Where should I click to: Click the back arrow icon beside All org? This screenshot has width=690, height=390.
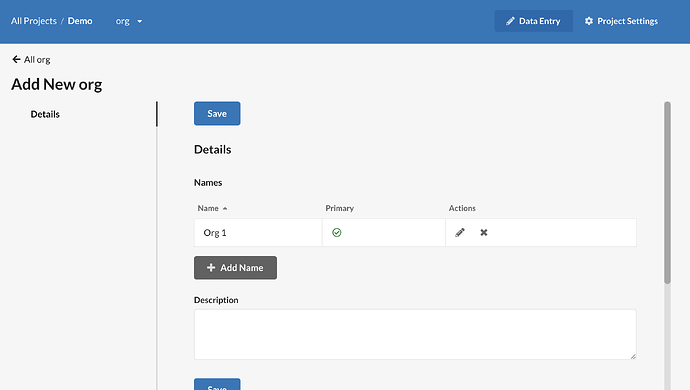click(x=16, y=59)
